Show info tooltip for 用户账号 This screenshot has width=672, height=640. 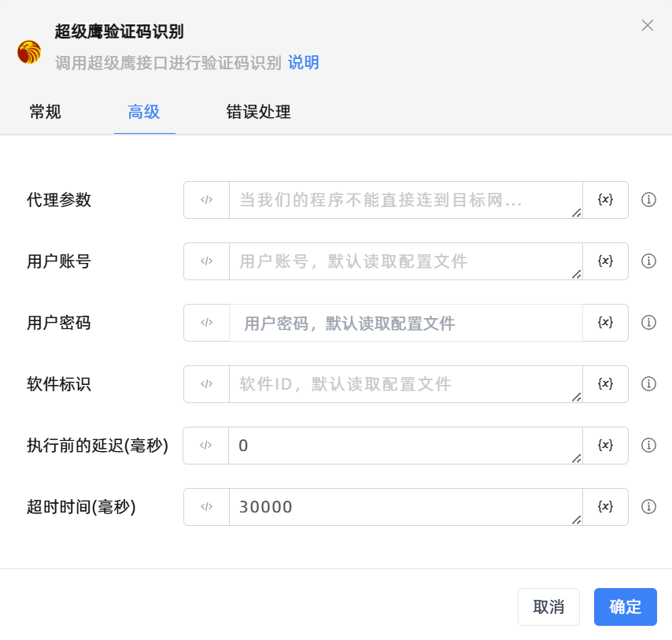648,261
